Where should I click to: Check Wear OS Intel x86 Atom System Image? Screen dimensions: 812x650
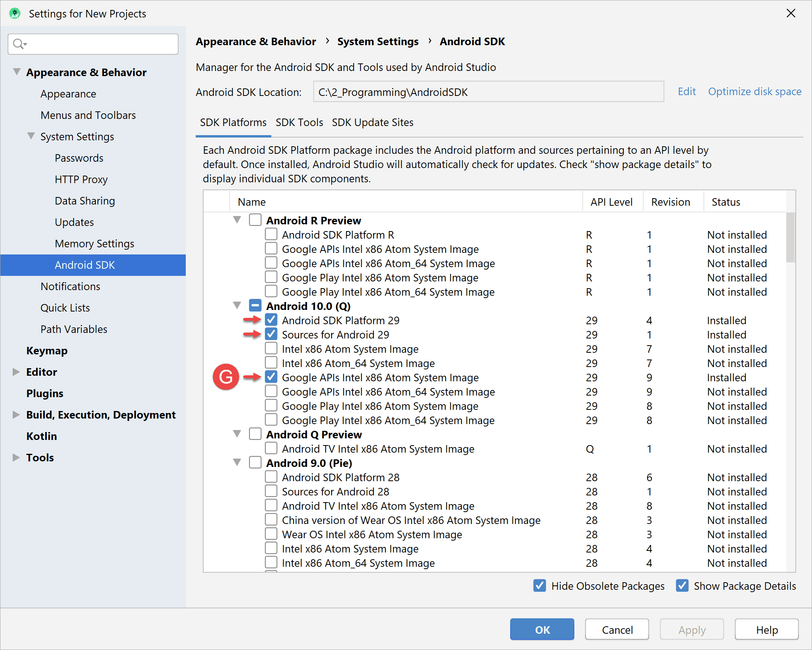click(271, 534)
